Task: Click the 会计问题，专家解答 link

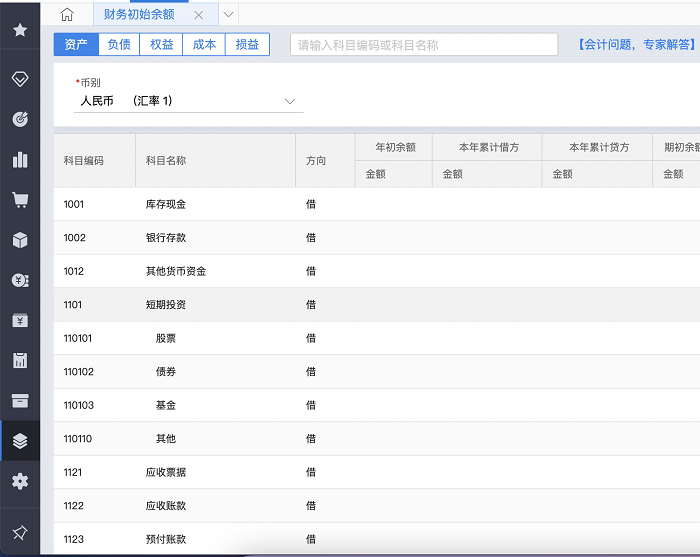Action: click(636, 45)
